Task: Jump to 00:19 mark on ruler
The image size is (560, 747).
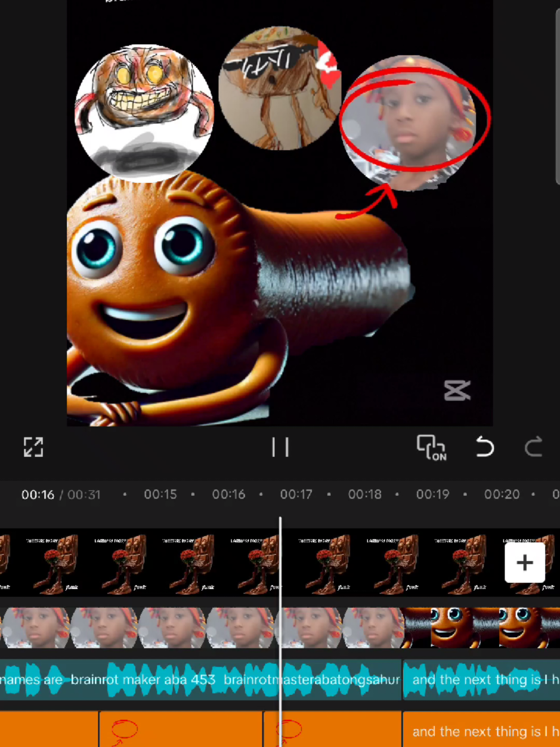Action: [433, 494]
